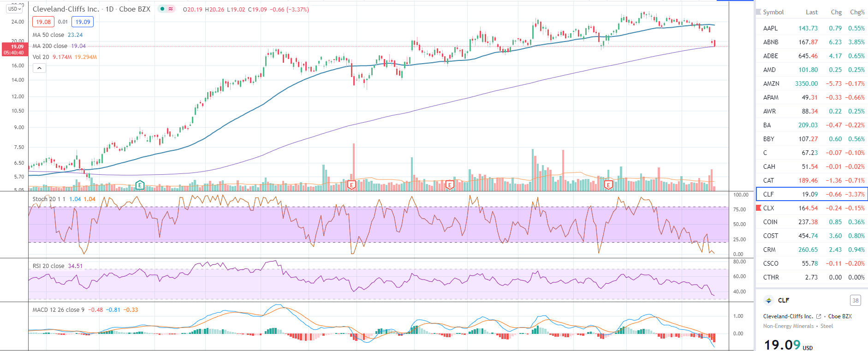
Task: Collapse the indicator legend with the chevron
Action: 40,68
